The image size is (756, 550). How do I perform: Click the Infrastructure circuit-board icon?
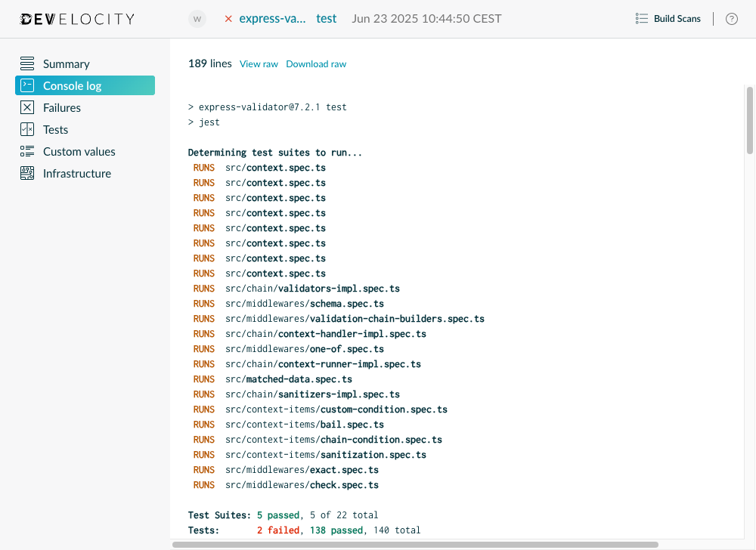point(26,173)
